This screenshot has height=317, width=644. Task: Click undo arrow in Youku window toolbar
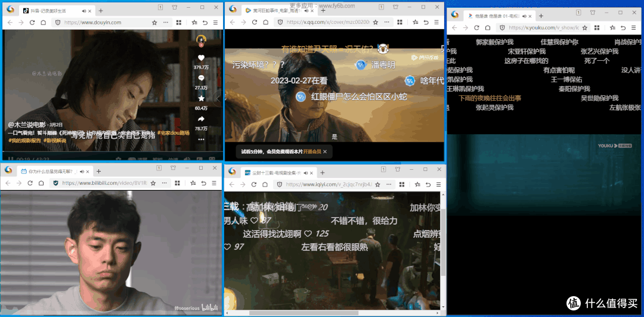coord(623,27)
